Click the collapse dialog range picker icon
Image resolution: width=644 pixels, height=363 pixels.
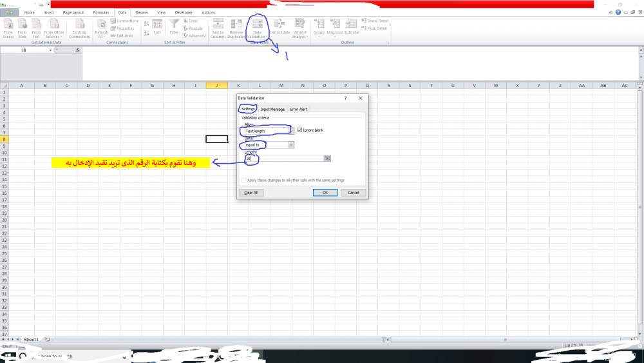click(327, 158)
